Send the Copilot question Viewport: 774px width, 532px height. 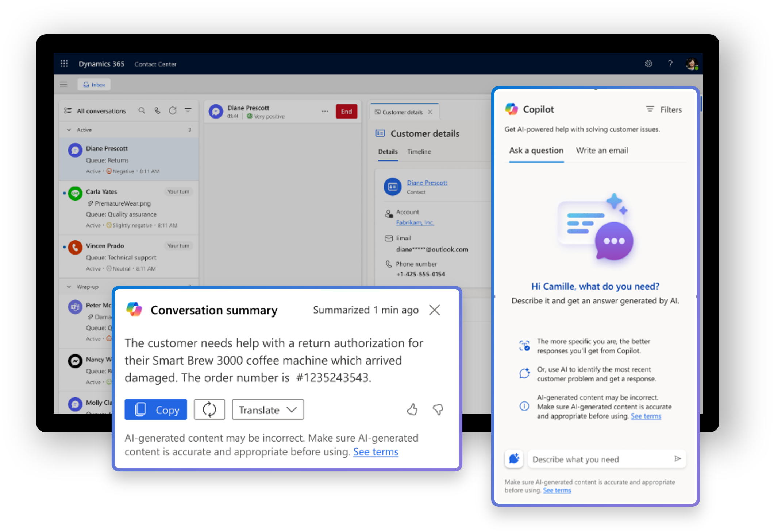point(678,459)
